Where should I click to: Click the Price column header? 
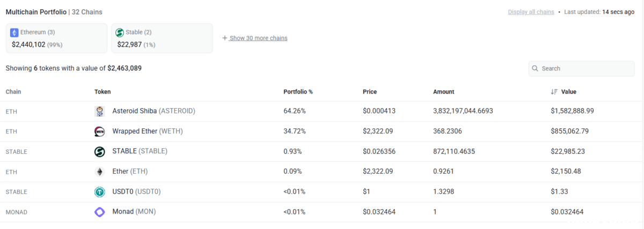pyautogui.click(x=370, y=92)
